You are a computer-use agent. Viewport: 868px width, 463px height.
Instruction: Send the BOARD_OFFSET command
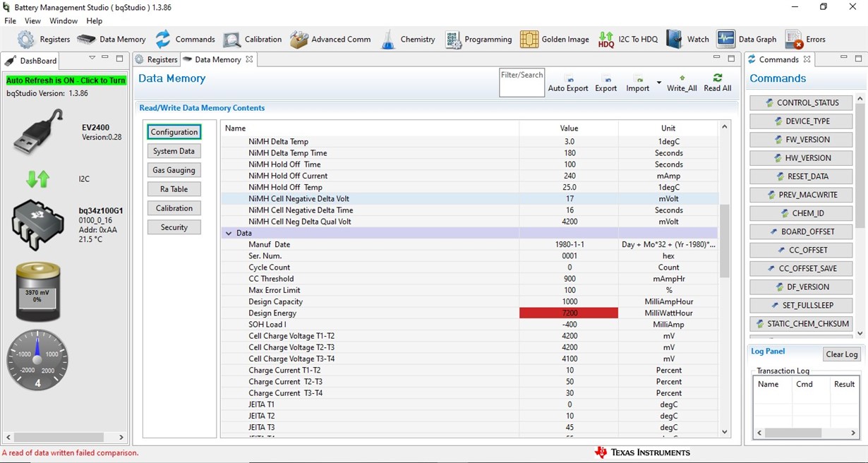[x=801, y=231]
